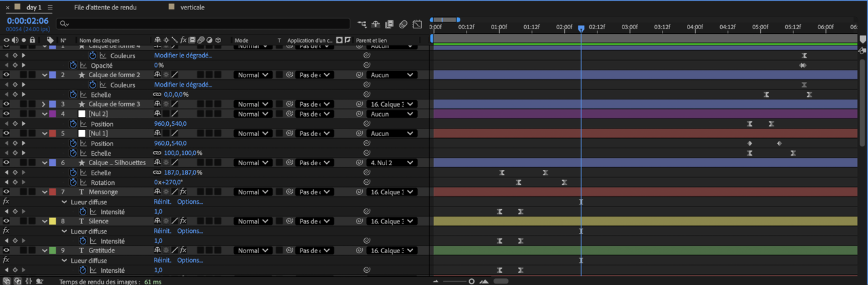The height and width of the screenshot is (285, 868).
Task: Open the Graph Editor
Action: 417,24
